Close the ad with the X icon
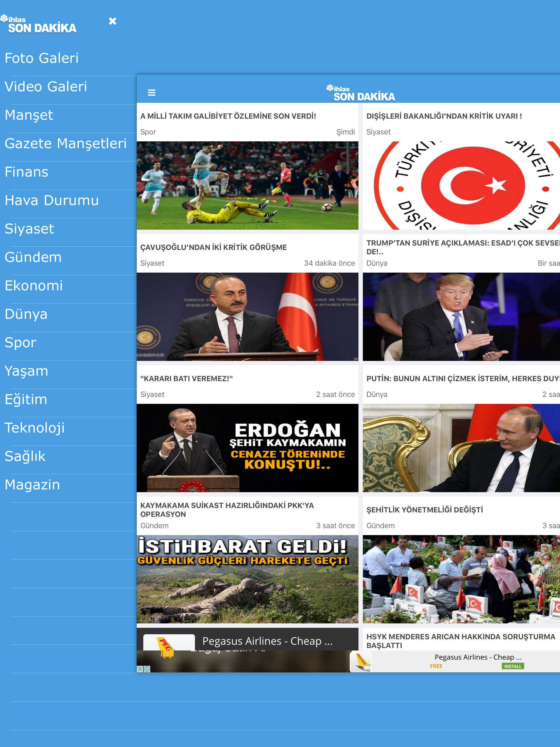This screenshot has width=560, height=747. click(x=140, y=669)
